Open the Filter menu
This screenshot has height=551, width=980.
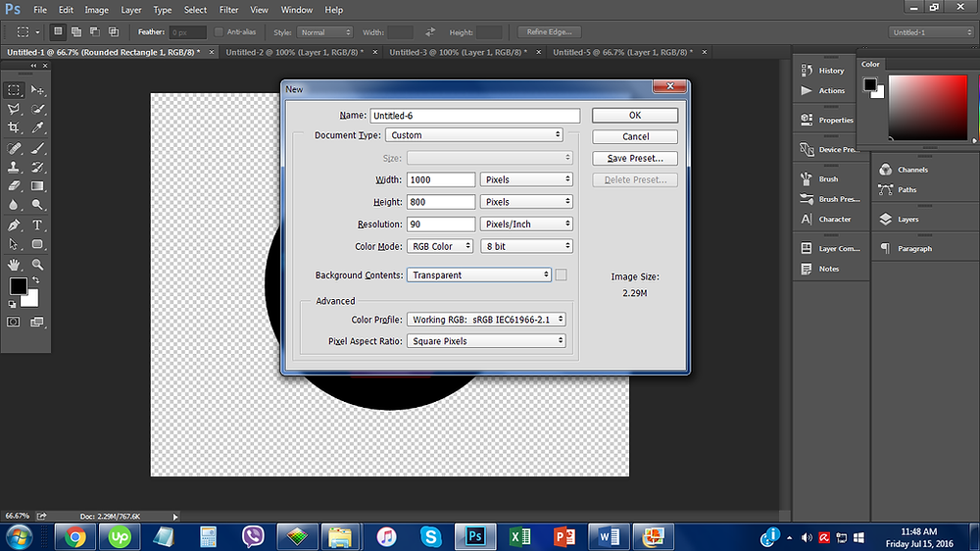(228, 10)
